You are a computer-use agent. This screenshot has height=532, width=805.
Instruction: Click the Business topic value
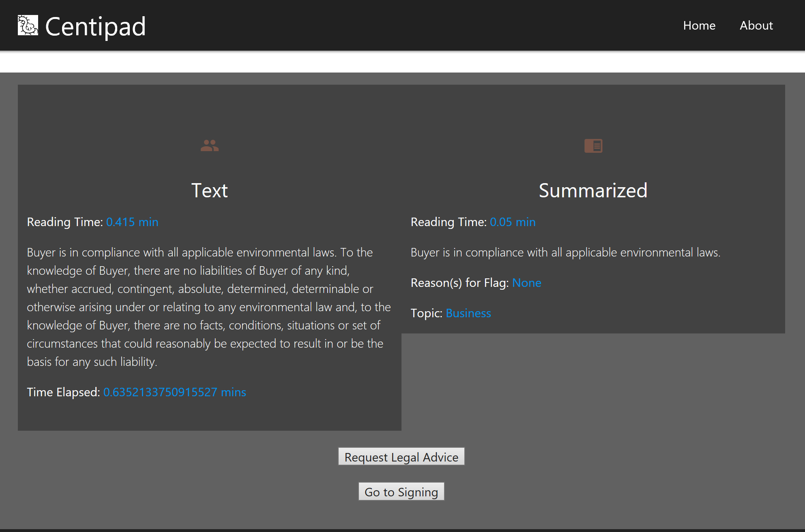click(x=468, y=313)
